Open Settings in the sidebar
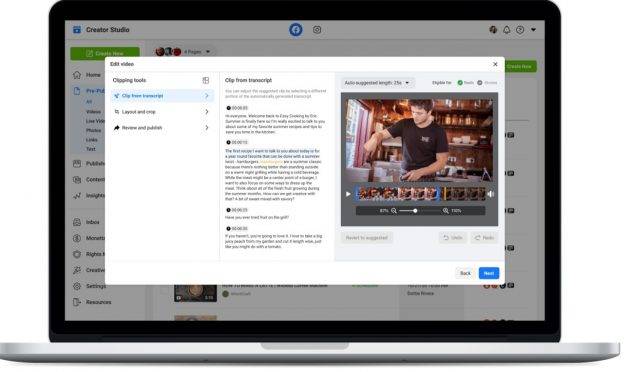 (x=96, y=286)
